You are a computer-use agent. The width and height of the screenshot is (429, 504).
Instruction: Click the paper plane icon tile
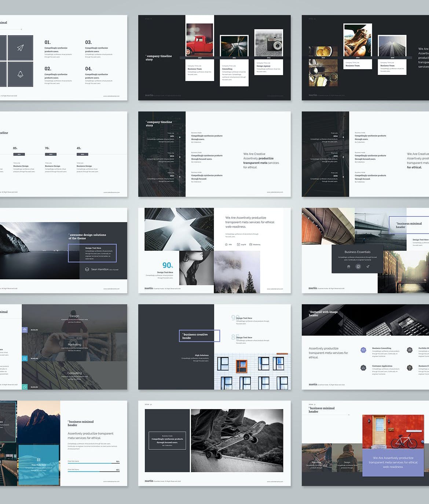[x=21, y=48]
